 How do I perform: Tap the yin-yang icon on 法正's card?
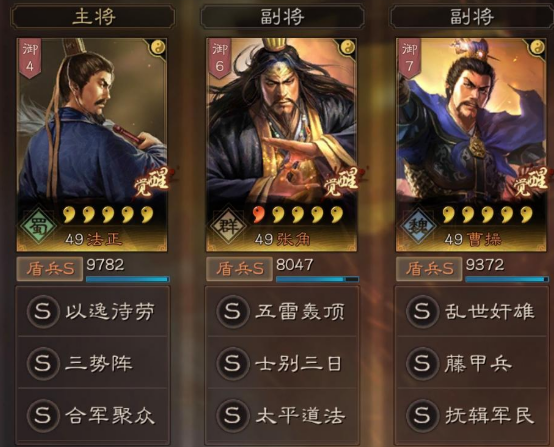tap(158, 47)
